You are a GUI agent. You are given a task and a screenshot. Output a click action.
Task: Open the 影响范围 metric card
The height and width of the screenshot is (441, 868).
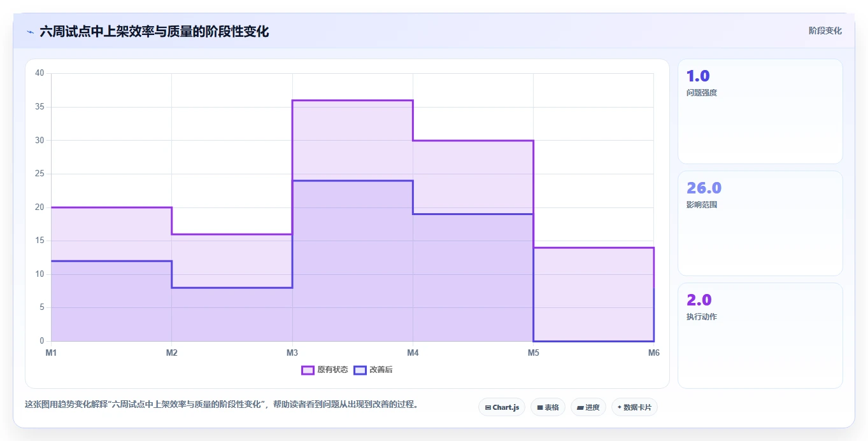(x=760, y=223)
